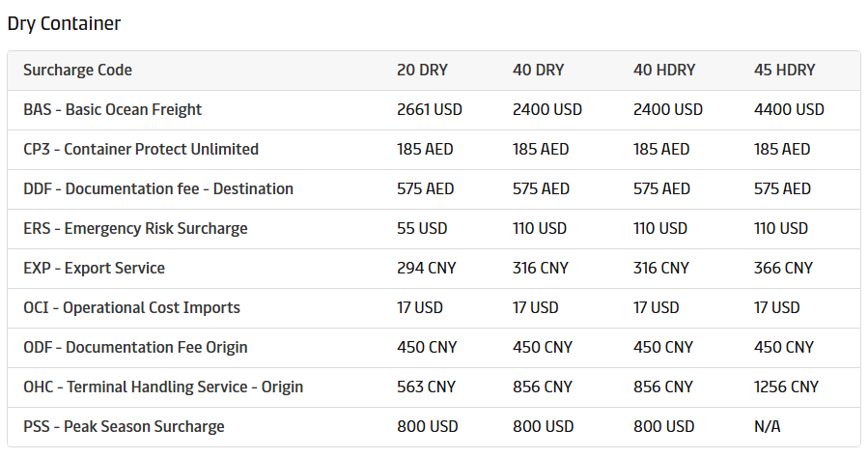Select OCI - Operational Cost Imports label
Screen dimensions: 868x459
click(131, 308)
